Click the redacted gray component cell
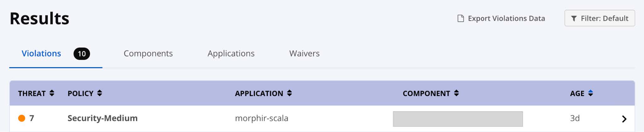Image resolution: width=644 pixels, height=132 pixels. coord(458,119)
